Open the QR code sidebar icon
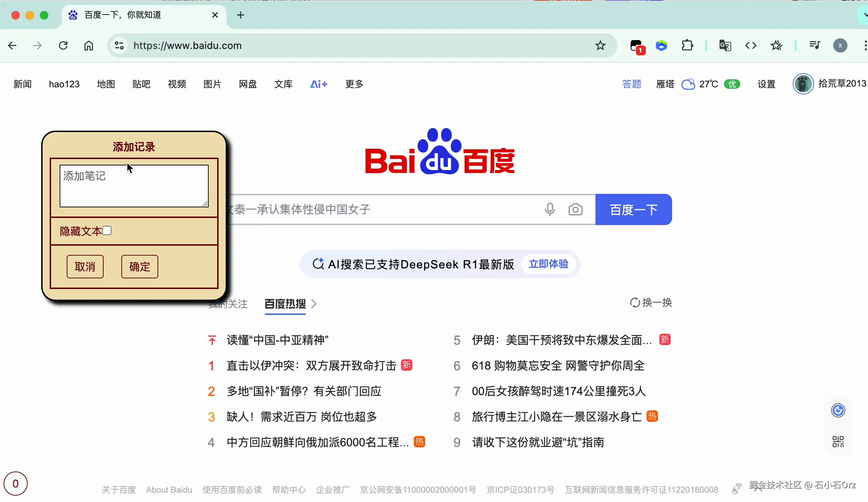Image resolution: width=868 pixels, height=502 pixels. click(x=838, y=442)
